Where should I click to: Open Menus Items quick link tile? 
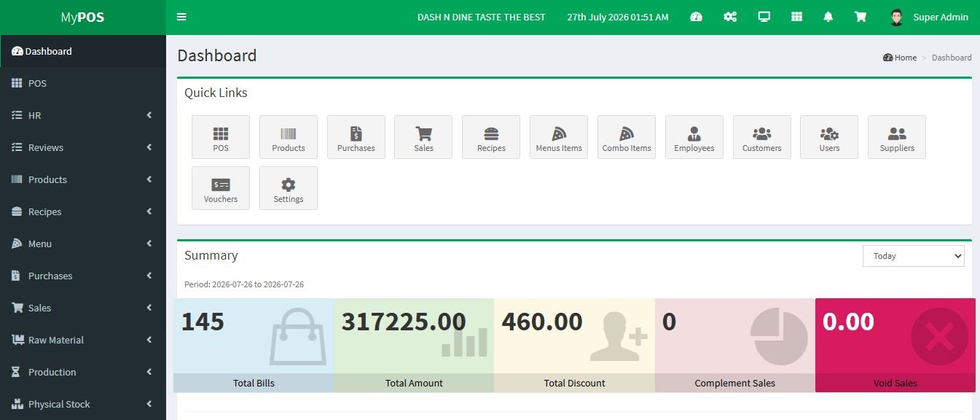pos(559,137)
